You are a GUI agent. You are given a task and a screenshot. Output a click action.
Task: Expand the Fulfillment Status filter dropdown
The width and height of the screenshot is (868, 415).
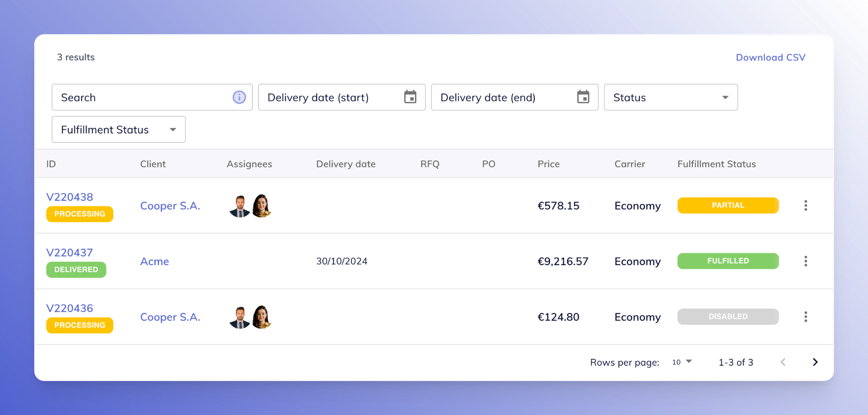tap(118, 130)
